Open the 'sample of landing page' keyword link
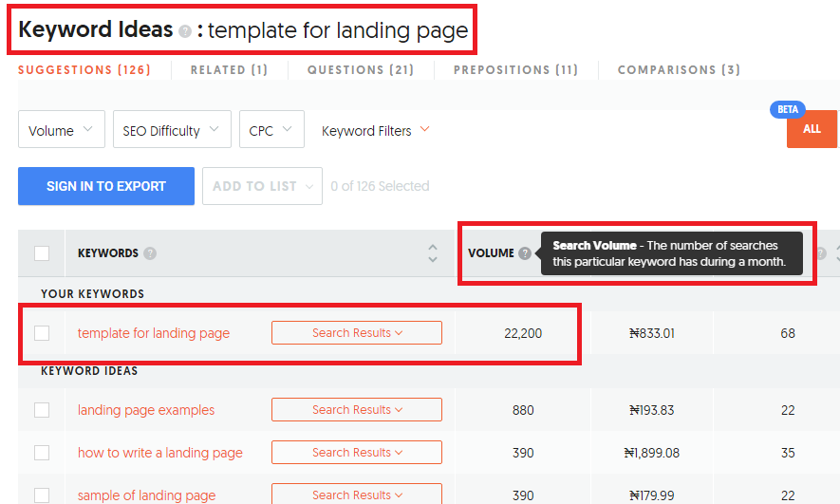The height and width of the screenshot is (504, 840). [147, 495]
